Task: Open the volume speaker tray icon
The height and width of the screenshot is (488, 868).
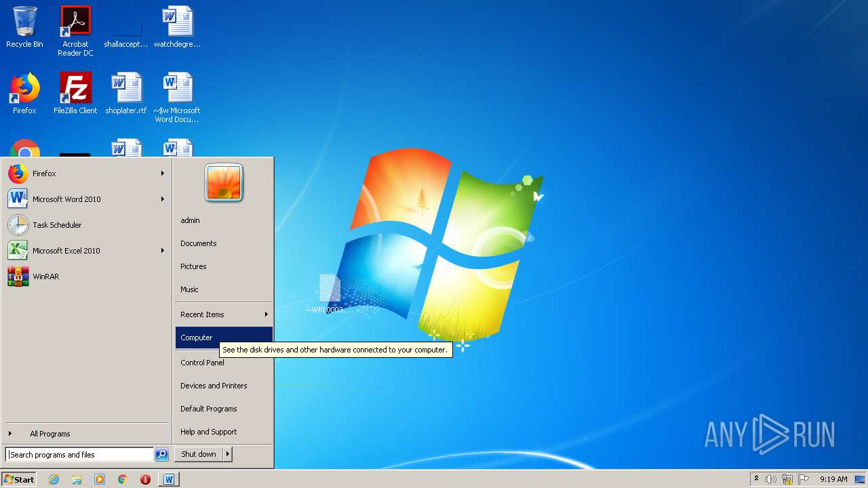Action: tap(771, 479)
